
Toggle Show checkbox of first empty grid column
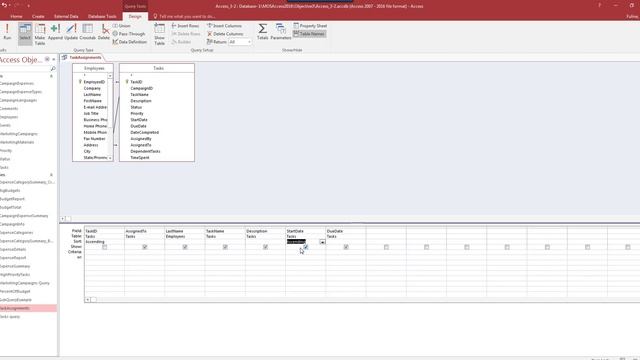[386, 247]
